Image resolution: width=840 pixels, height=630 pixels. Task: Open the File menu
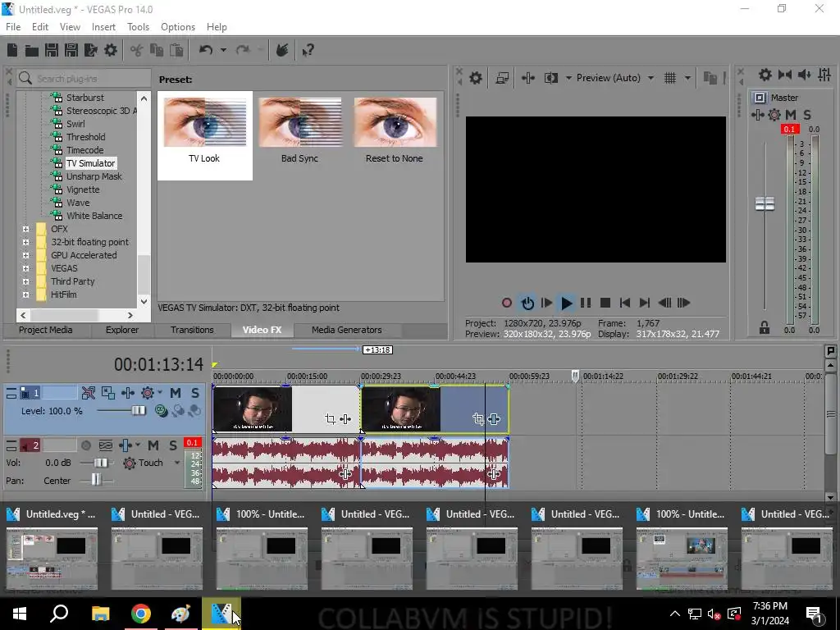pos(13,27)
